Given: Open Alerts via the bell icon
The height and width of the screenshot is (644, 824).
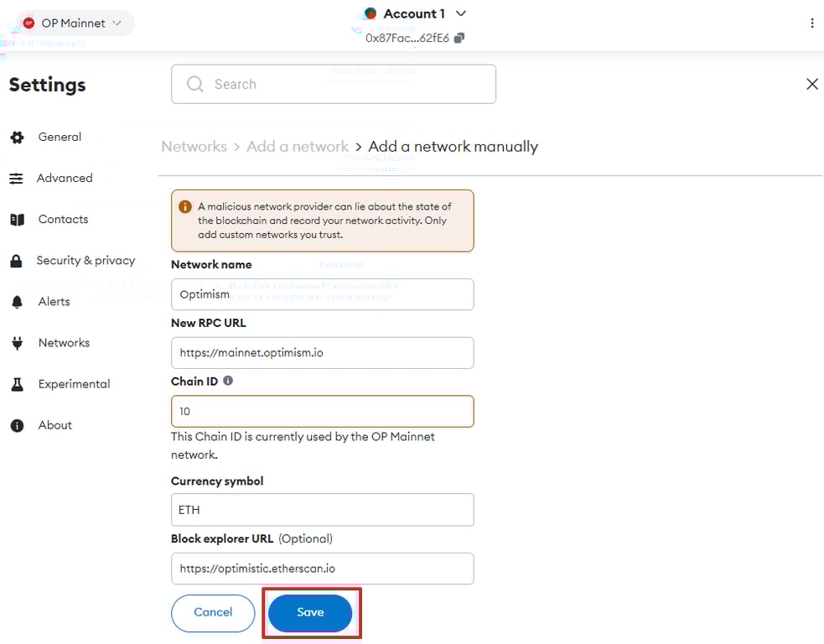Looking at the screenshot, I should tap(17, 302).
